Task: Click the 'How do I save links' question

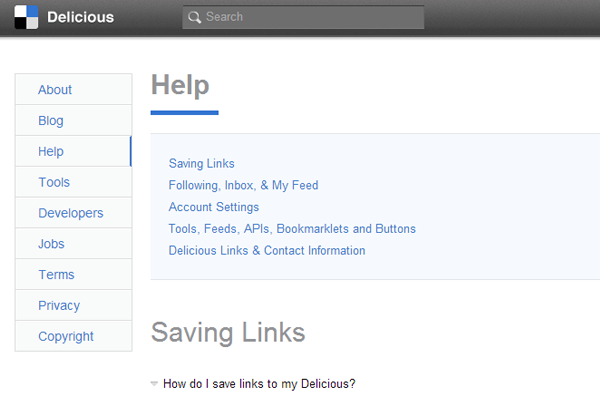Action: 259,383
